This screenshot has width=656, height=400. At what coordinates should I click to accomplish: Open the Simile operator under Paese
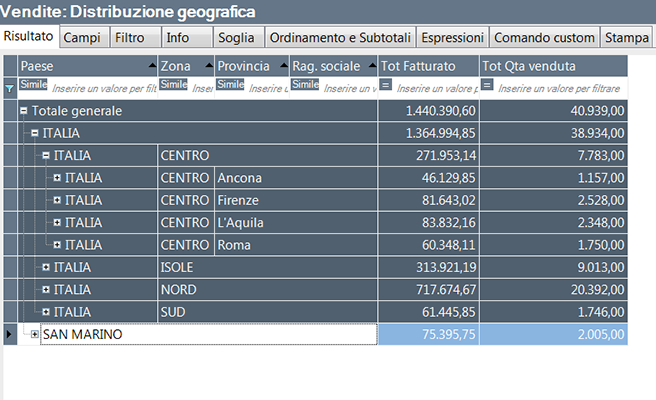(33, 86)
